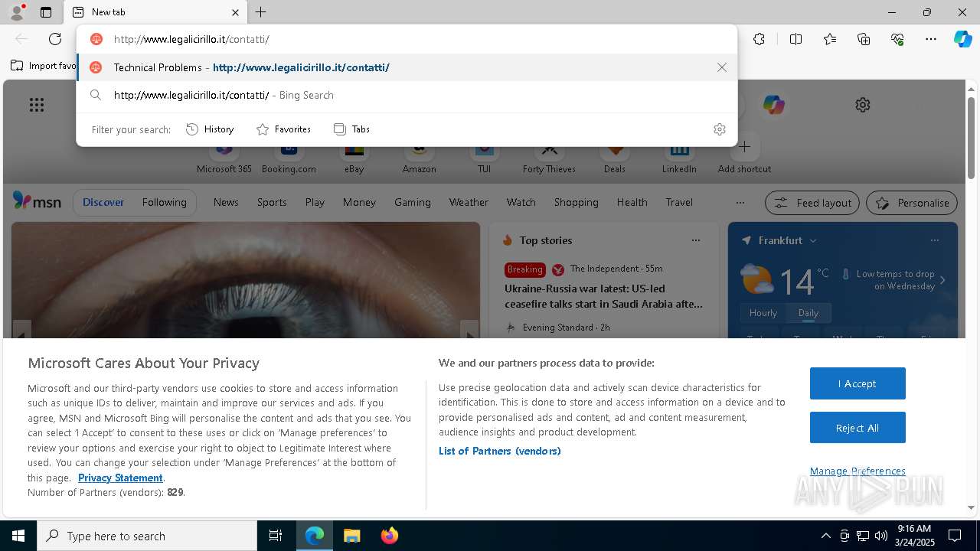980x551 pixels.
Task: Open eBay shortcut
Action: point(354,158)
